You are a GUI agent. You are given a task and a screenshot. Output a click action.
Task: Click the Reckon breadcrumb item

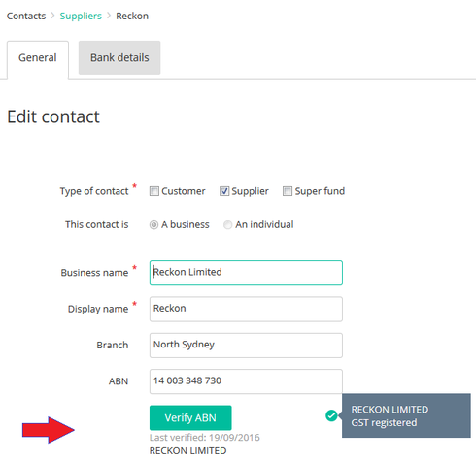132,16
